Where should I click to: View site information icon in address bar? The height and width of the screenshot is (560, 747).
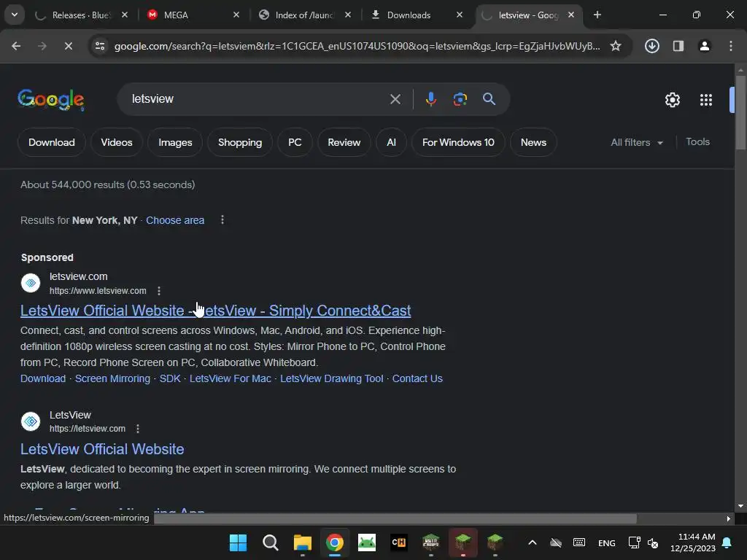99,46
